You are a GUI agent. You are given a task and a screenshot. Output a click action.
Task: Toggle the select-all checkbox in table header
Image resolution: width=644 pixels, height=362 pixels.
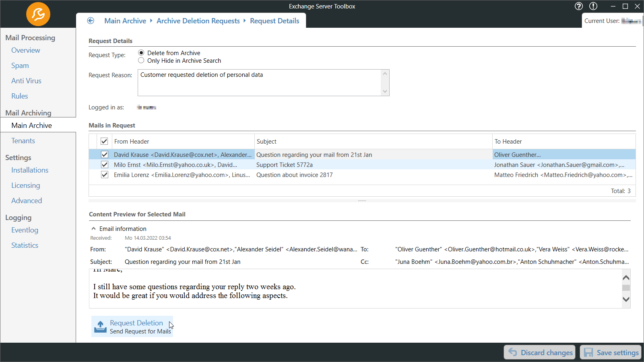(x=104, y=141)
